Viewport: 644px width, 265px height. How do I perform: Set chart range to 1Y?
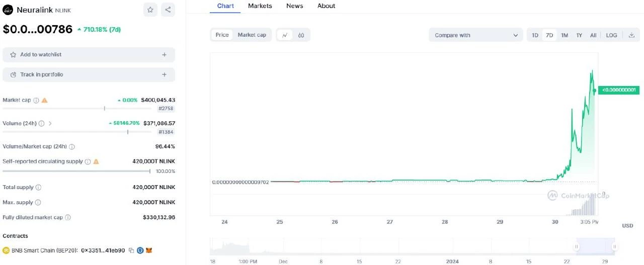pos(579,35)
